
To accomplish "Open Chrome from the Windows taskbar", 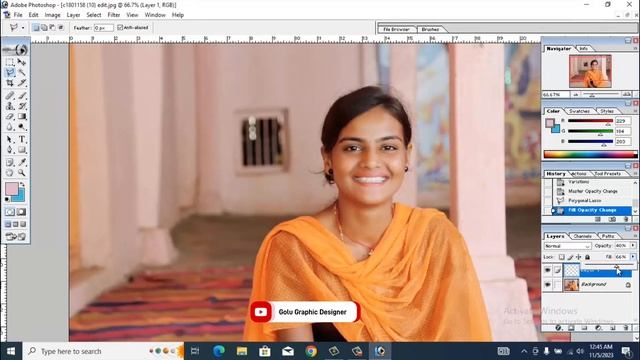I will tap(311, 351).
